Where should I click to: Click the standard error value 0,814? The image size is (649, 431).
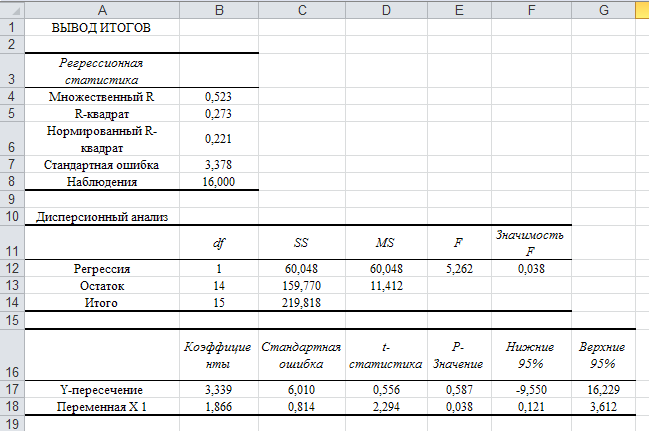tap(302, 407)
